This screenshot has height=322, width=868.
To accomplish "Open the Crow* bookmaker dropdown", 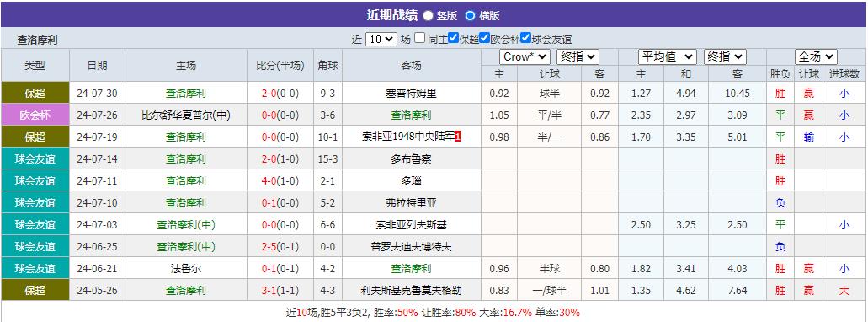I will 525,57.
